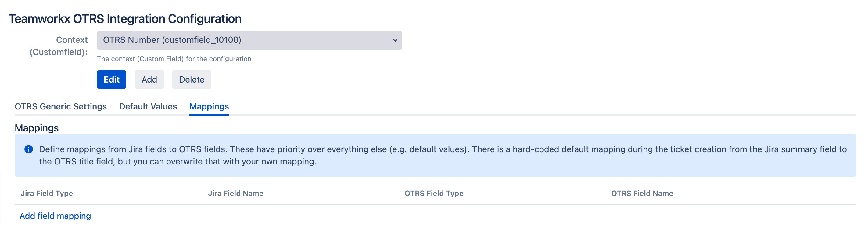Select the Mappings tab
The width and height of the screenshot is (868, 236).
(x=209, y=107)
